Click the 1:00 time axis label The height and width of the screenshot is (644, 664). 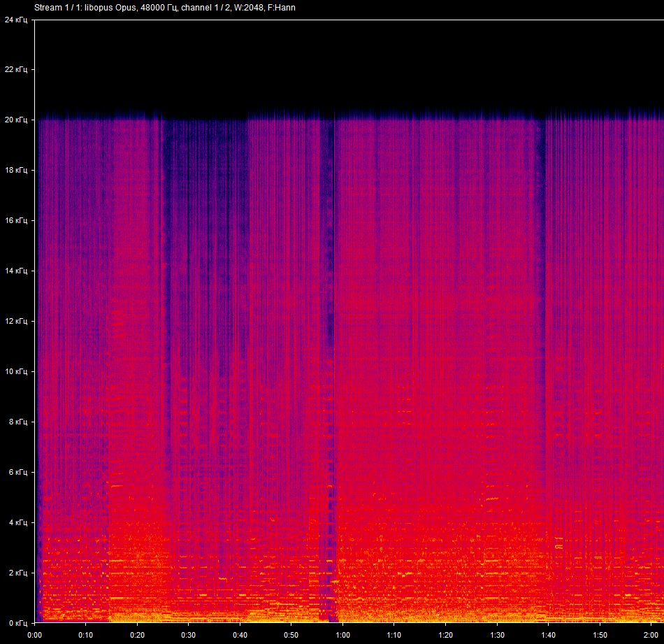(x=342, y=635)
